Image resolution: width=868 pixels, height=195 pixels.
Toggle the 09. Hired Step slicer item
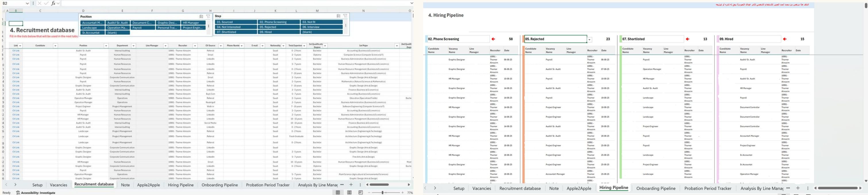click(x=279, y=32)
